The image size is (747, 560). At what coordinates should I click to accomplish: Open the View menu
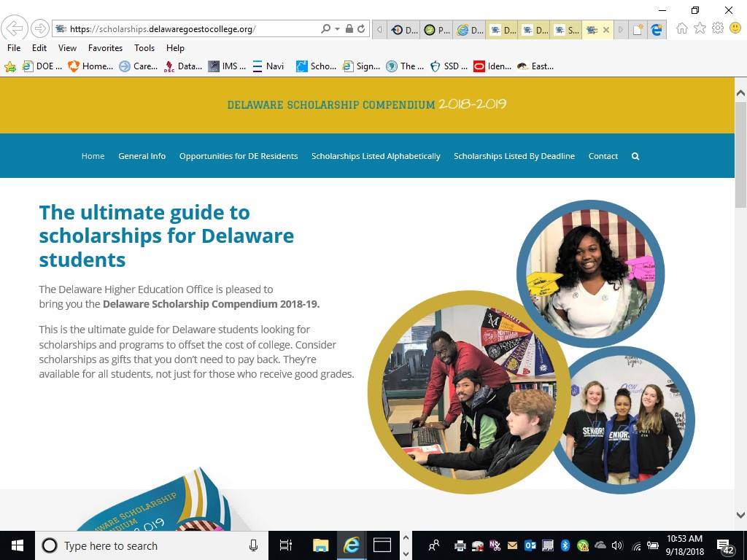pos(67,48)
